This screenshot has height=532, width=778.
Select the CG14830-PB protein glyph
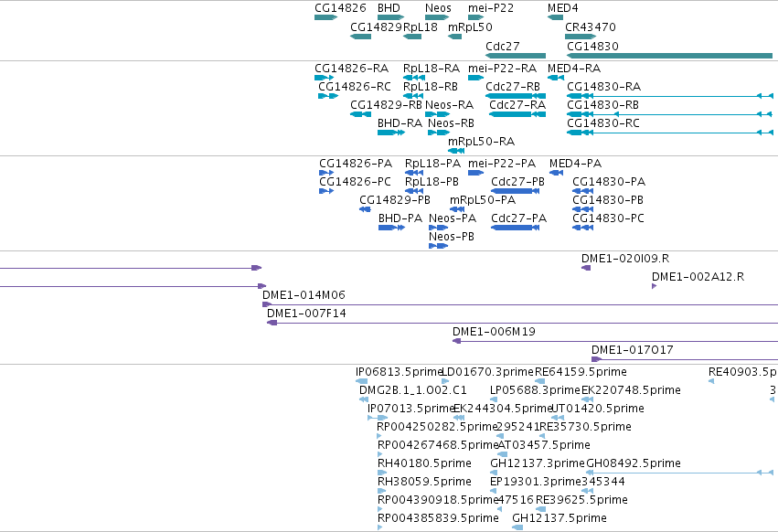coord(582,209)
